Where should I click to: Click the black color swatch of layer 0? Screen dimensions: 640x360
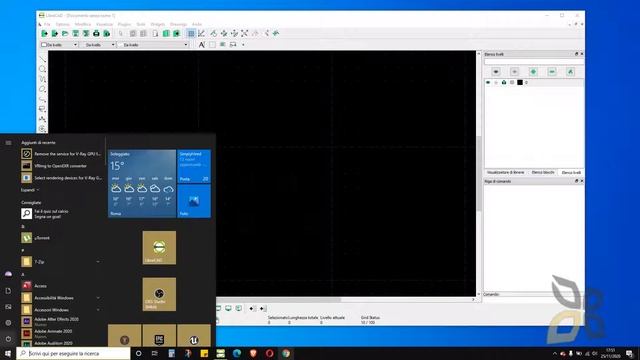(x=520, y=82)
